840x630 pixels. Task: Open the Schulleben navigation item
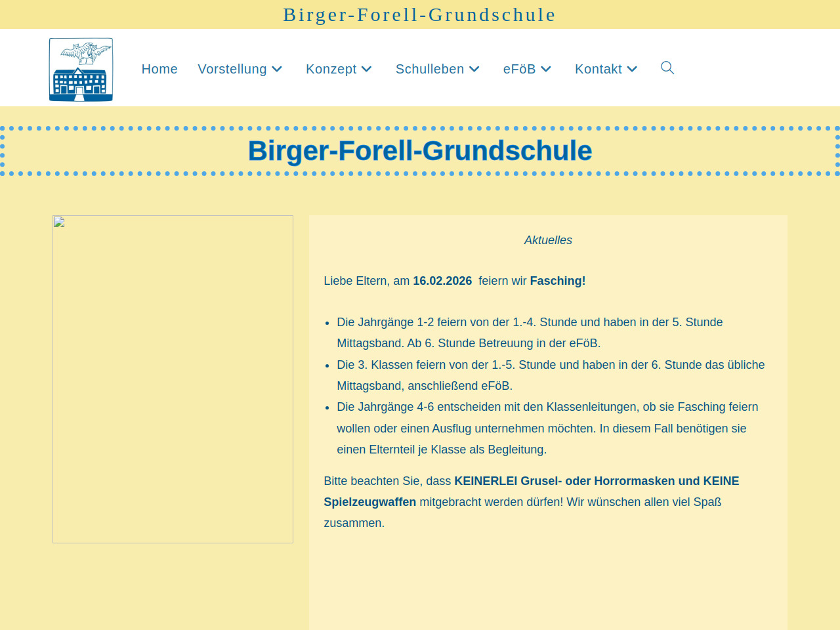430,69
